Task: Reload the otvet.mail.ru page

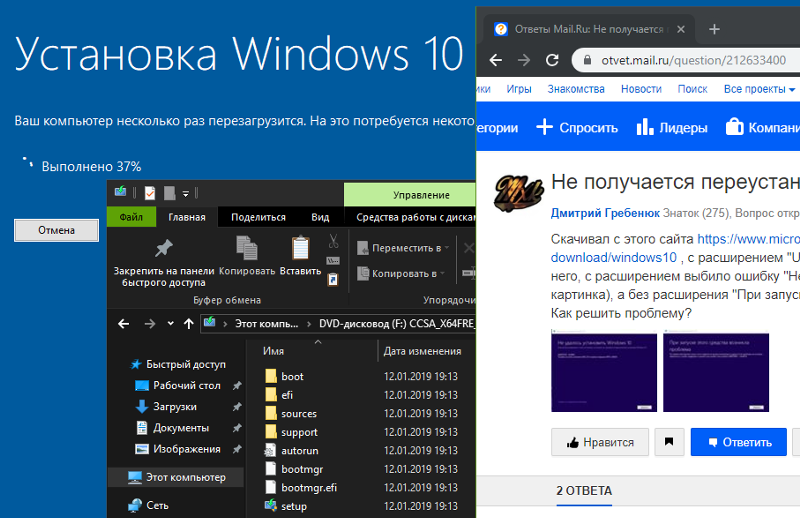Action: [x=553, y=60]
